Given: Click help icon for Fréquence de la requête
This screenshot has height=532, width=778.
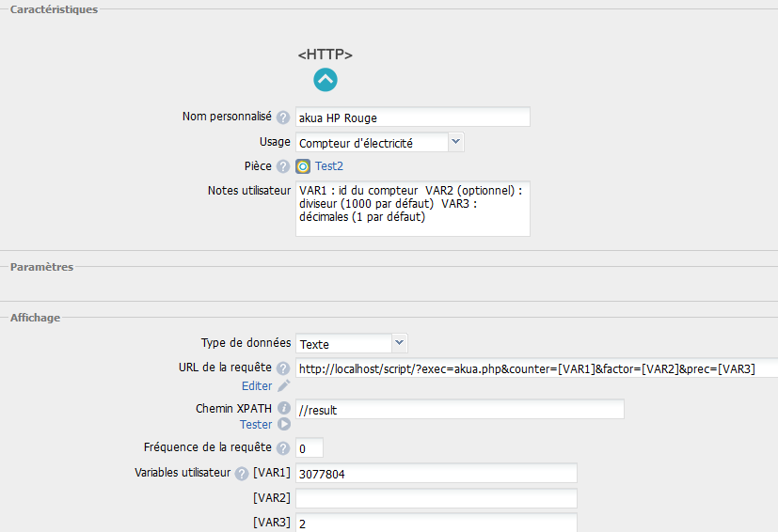Looking at the screenshot, I should point(283,448).
